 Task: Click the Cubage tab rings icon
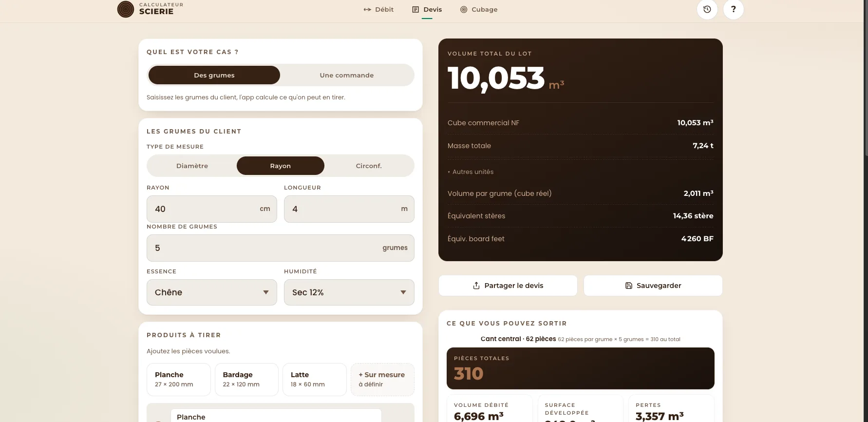coord(464,9)
